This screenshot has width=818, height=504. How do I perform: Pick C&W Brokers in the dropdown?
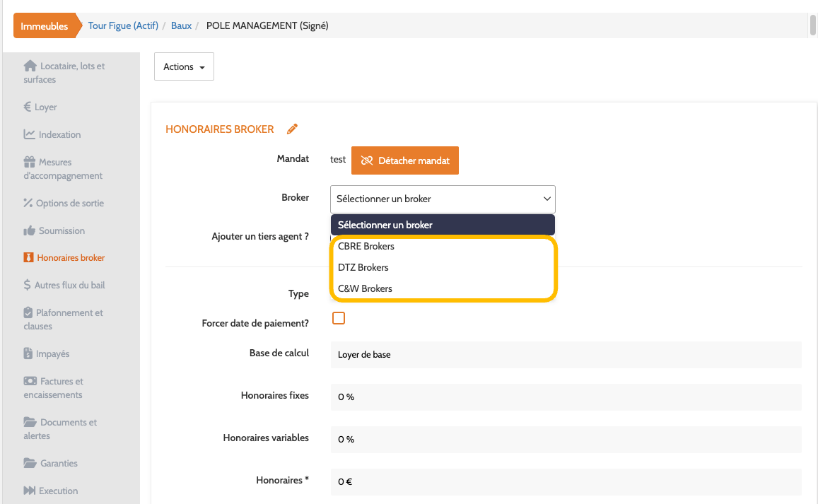(365, 288)
